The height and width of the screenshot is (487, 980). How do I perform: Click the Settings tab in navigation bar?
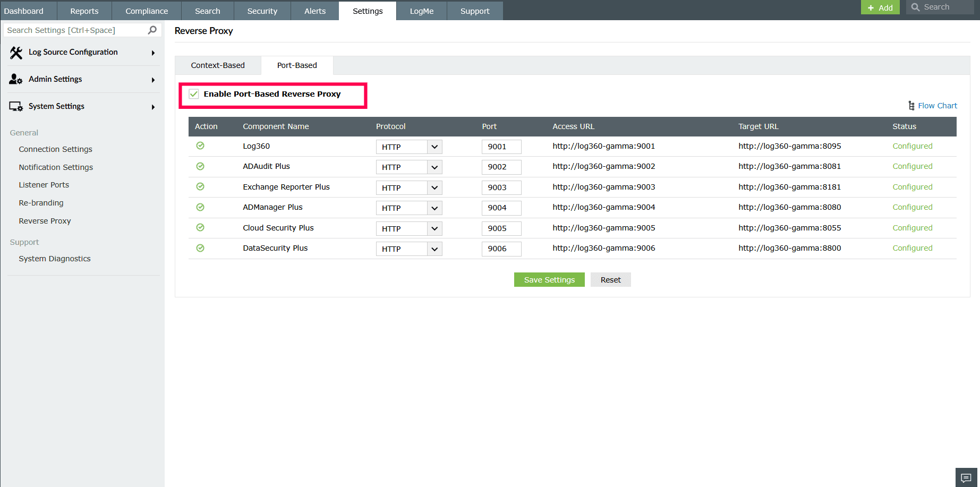pos(368,11)
